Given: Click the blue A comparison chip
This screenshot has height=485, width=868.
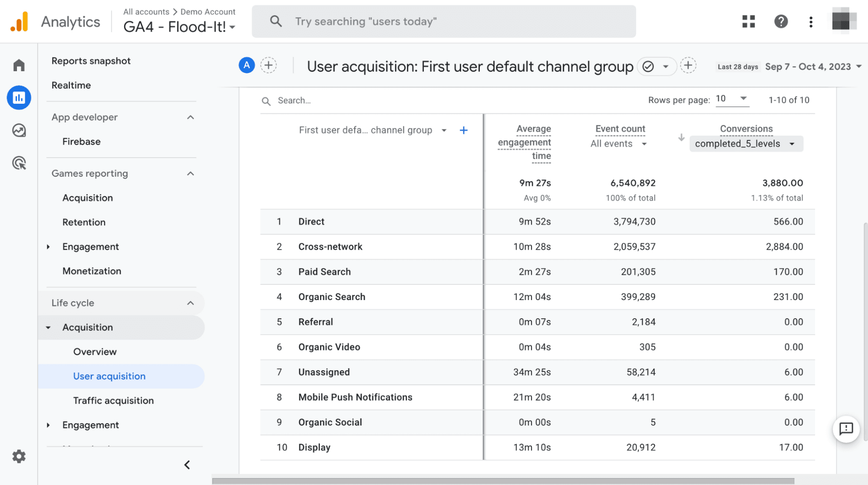Looking at the screenshot, I should coord(246,65).
